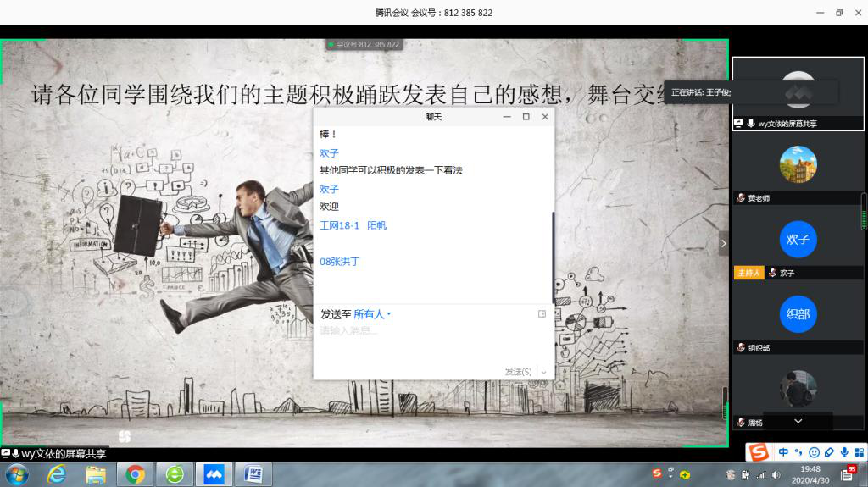Select the 欢子 host avatar
Image resolution: width=868 pixels, height=487 pixels.
click(x=798, y=239)
